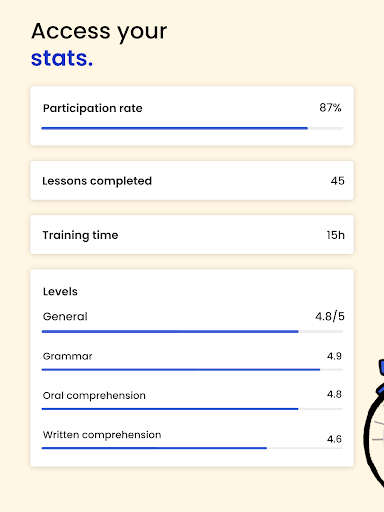384x512 pixels.
Task: Click the Oral comprehension progress bar
Action: pos(192,409)
